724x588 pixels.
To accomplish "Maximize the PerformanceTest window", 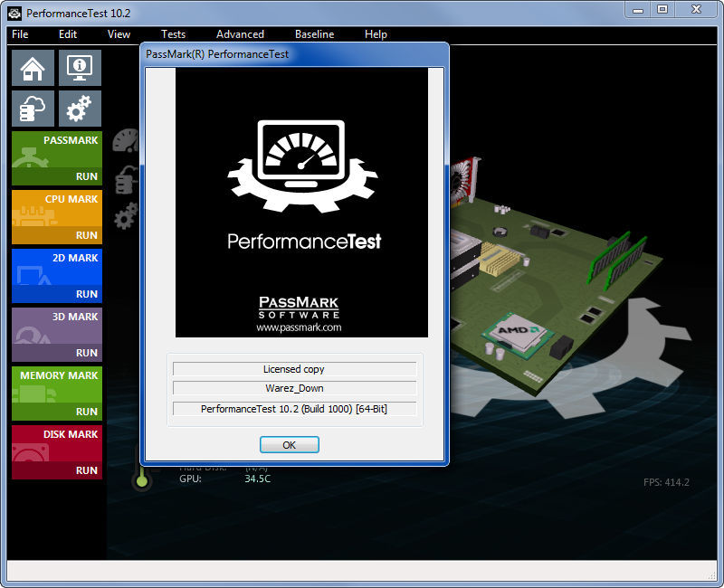I will 662,10.
